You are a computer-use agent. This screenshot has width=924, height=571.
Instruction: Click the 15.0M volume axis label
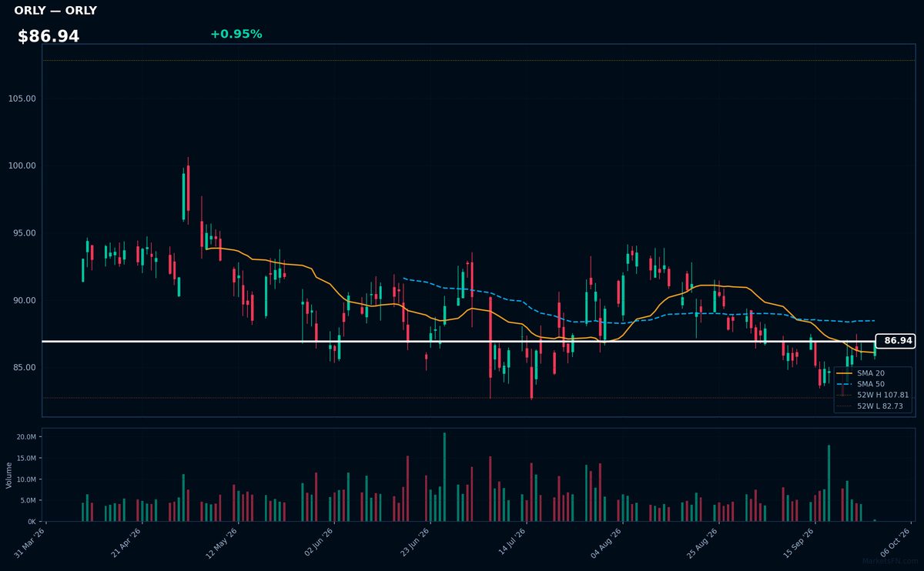[26, 458]
